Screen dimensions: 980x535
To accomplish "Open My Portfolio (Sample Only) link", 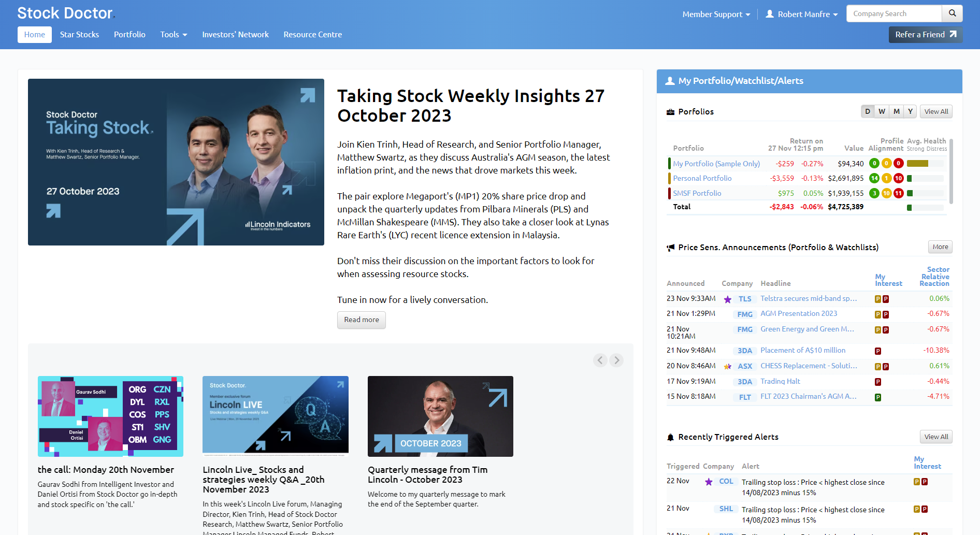I will coord(716,164).
